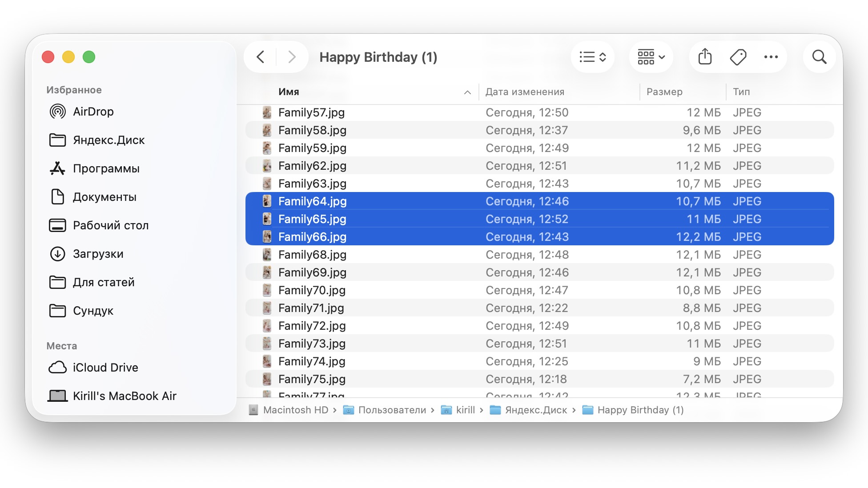868x488 pixels.
Task: Click the Tags icon in toolbar
Action: pyautogui.click(x=738, y=57)
